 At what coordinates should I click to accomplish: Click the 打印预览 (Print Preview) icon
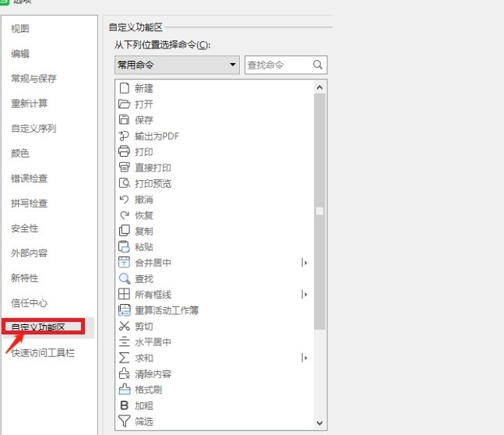(x=123, y=183)
